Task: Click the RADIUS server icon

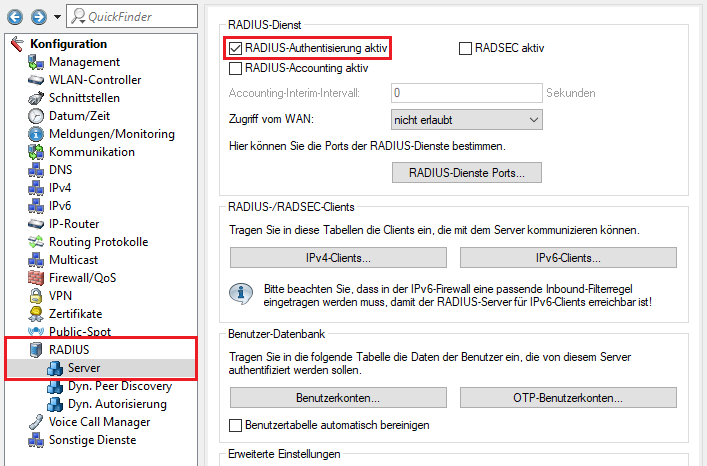Action: (36, 350)
